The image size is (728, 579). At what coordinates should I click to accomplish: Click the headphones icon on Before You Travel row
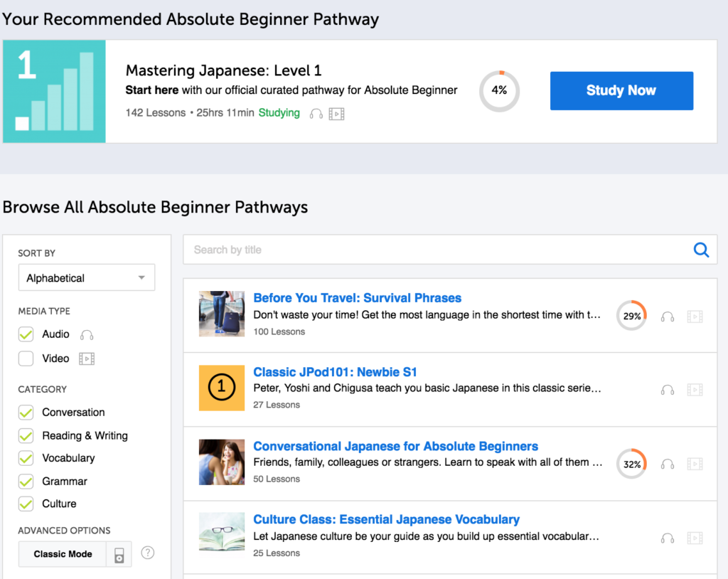(667, 316)
